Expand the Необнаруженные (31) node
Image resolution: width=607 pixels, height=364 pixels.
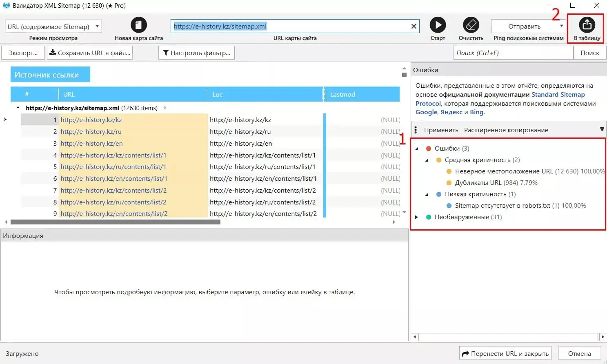point(416,217)
